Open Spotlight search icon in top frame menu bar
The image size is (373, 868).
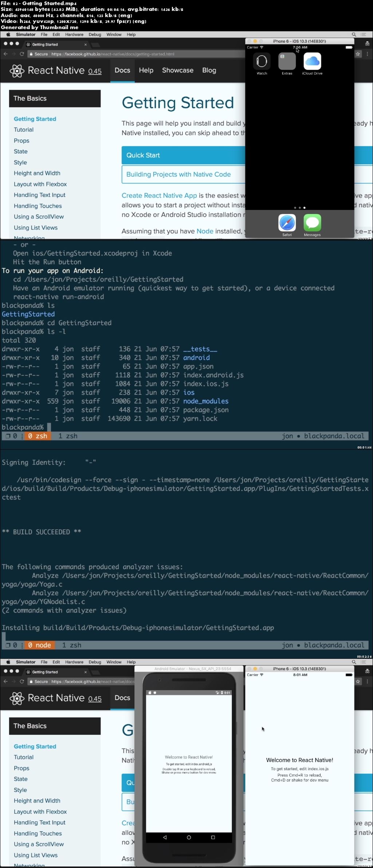[354, 35]
